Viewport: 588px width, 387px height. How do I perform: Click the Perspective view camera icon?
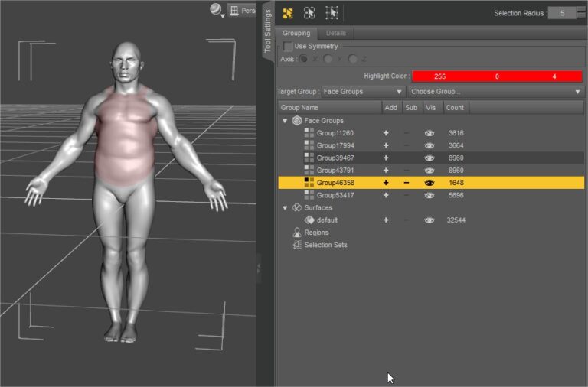[234, 11]
